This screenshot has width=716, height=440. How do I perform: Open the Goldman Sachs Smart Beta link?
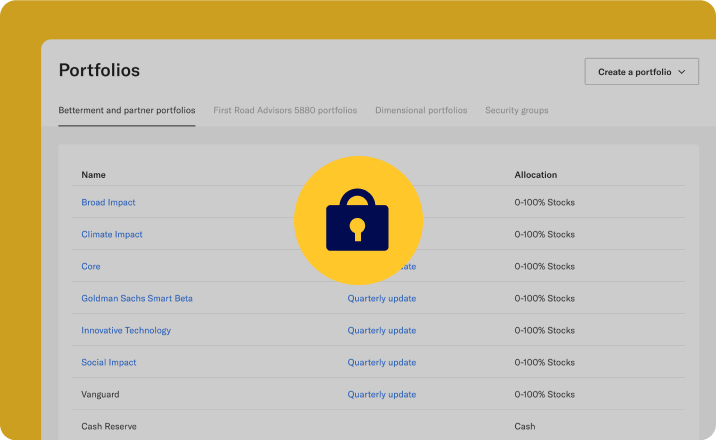(137, 298)
